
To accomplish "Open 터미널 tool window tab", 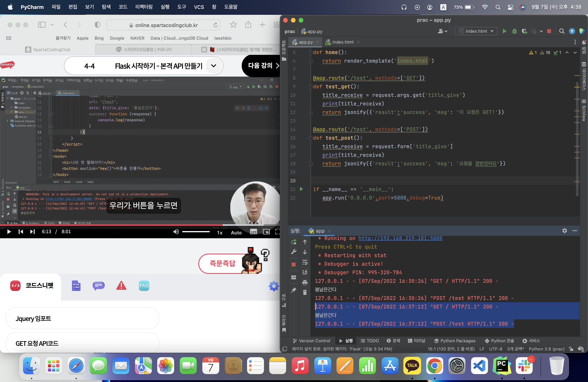I will [x=416, y=341].
